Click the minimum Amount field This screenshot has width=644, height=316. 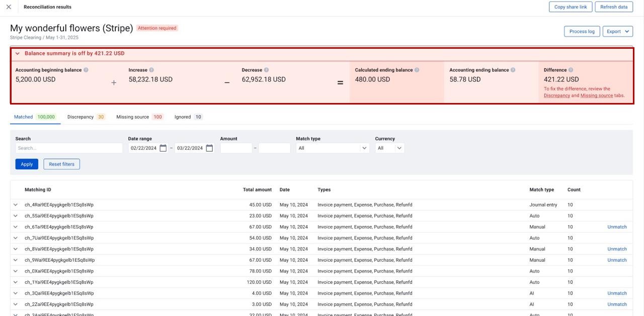tap(236, 148)
